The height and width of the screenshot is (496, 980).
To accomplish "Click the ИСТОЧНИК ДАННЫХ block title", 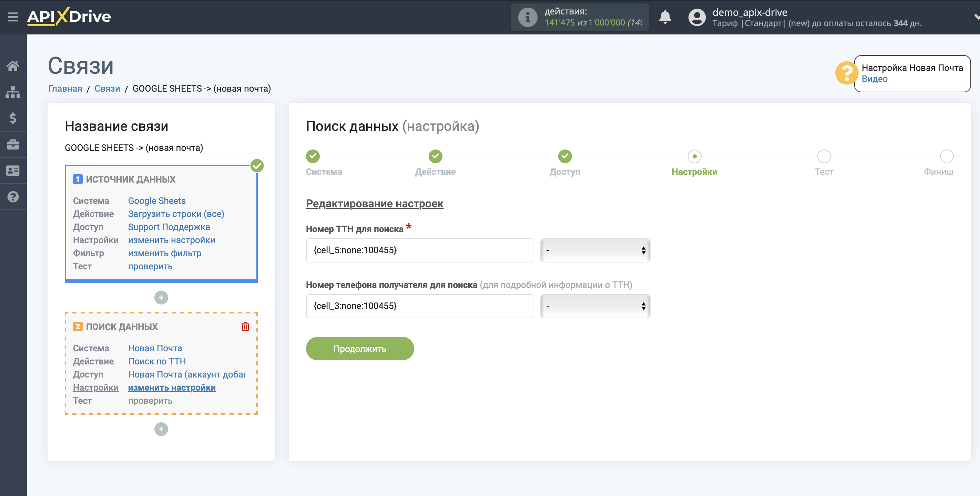I will tap(131, 179).
